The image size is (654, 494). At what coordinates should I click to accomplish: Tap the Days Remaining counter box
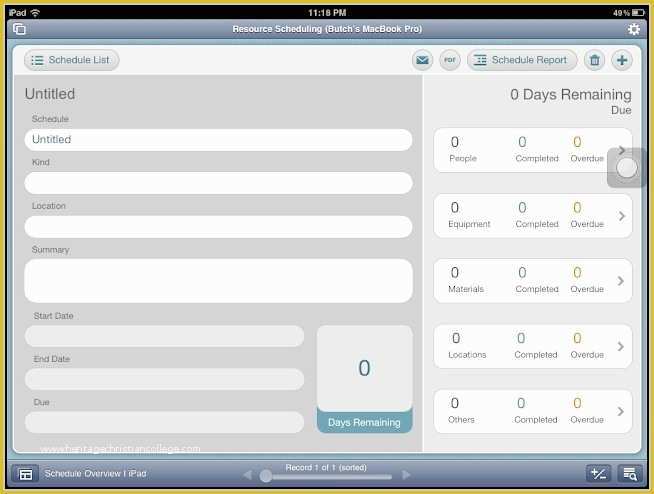click(365, 379)
